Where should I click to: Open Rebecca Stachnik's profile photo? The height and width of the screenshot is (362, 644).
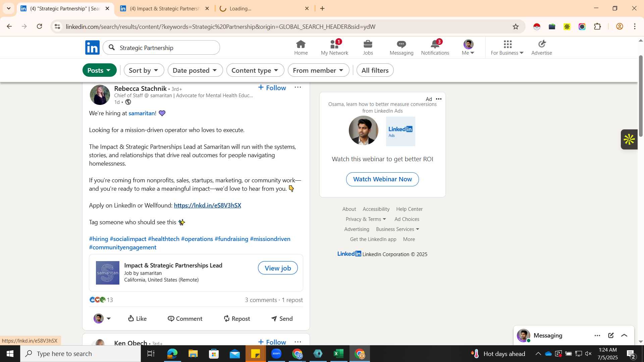[x=100, y=95]
